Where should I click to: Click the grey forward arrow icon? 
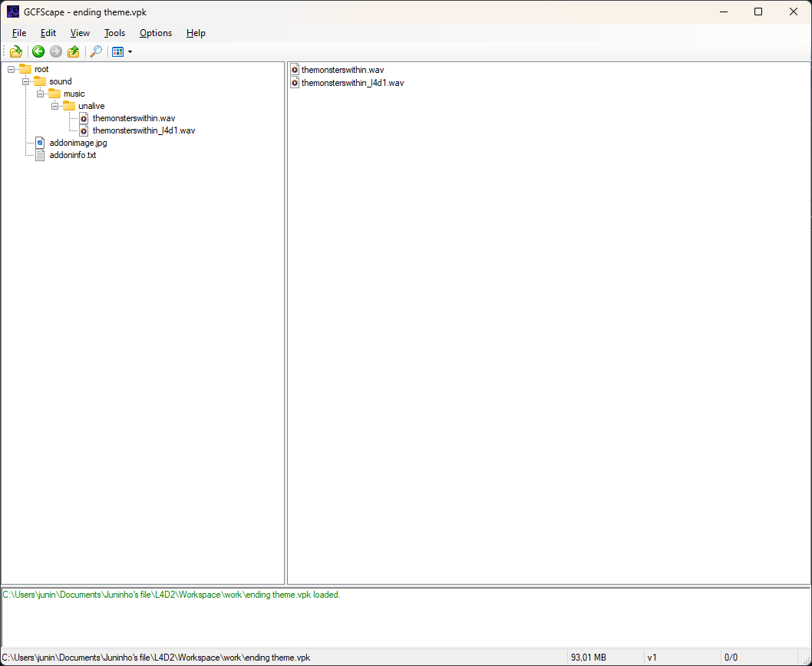(x=56, y=51)
